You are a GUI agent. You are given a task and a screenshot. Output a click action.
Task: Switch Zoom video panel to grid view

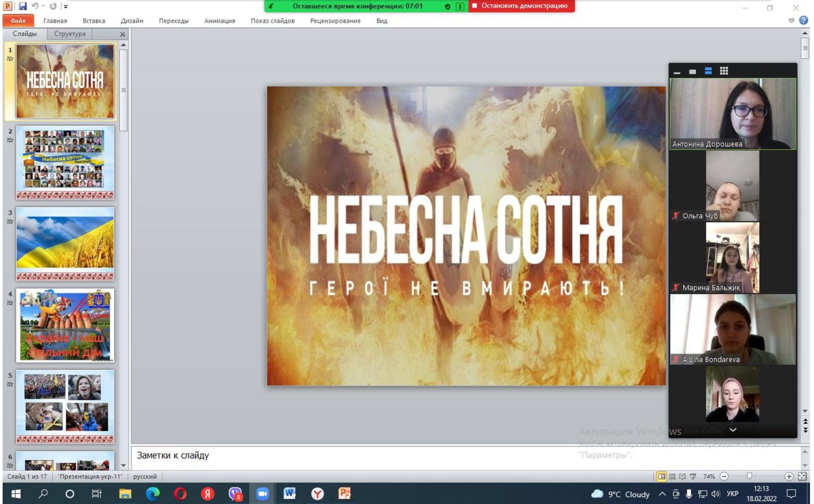click(724, 71)
